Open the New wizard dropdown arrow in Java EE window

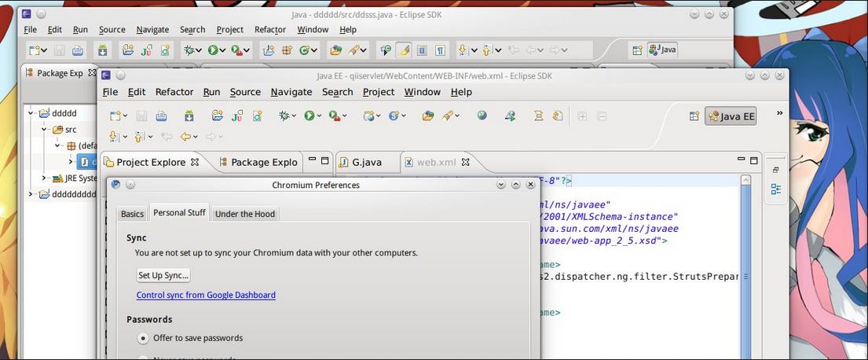(x=125, y=116)
